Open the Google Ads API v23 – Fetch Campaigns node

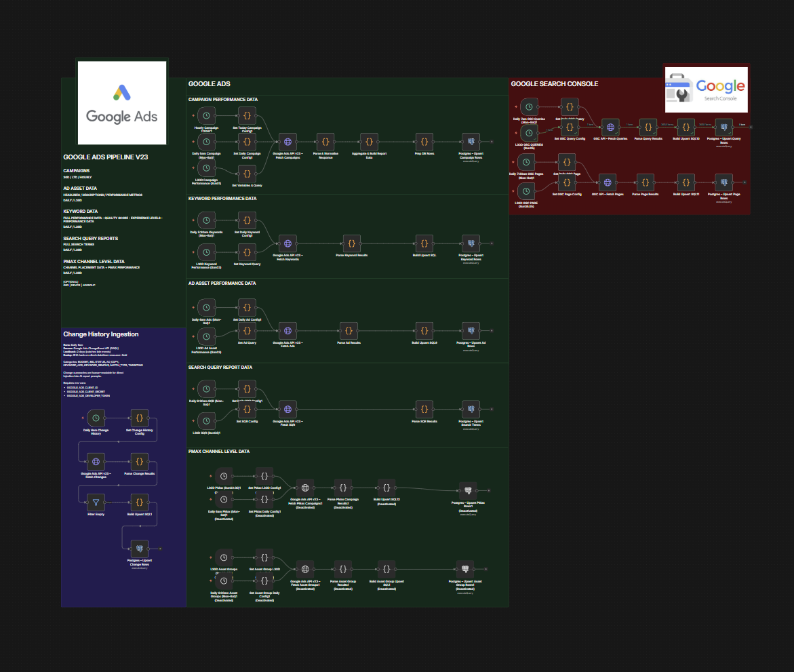coord(287,142)
